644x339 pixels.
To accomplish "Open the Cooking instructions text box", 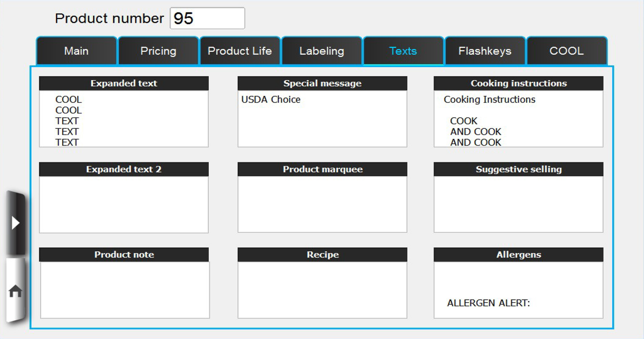I will pos(518,119).
